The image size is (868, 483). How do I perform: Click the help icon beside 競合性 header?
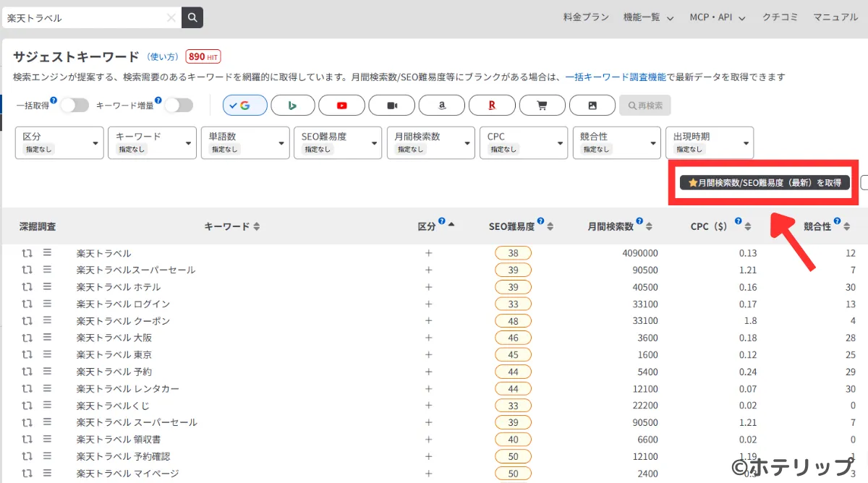837,221
